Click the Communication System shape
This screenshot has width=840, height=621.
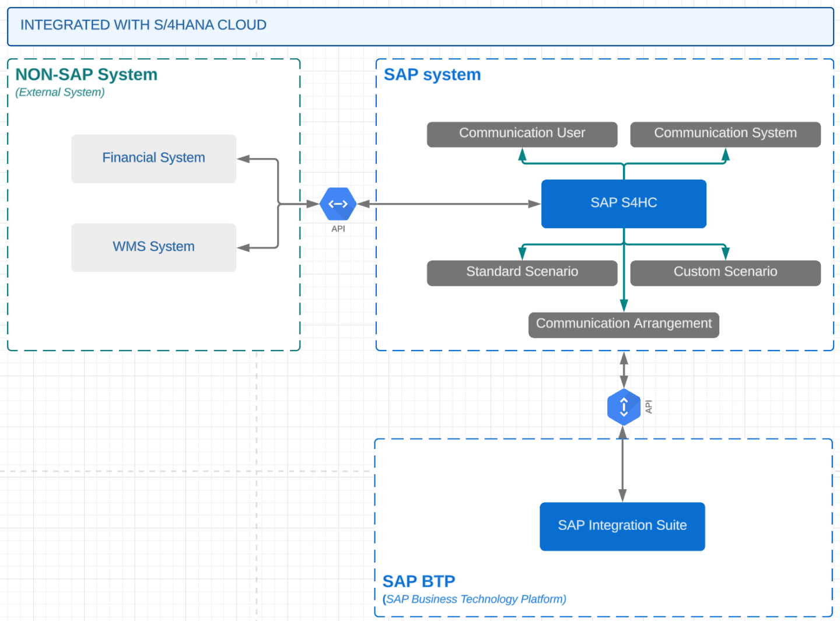725,134
